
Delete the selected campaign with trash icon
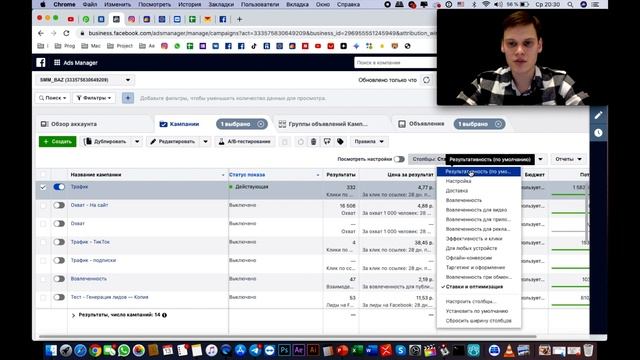click(x=313, y=142)
